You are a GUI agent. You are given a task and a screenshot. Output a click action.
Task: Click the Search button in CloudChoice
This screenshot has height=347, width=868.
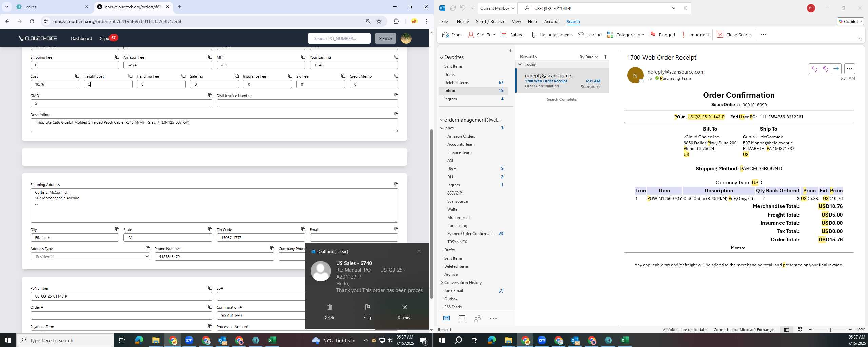tap(385, 38)
